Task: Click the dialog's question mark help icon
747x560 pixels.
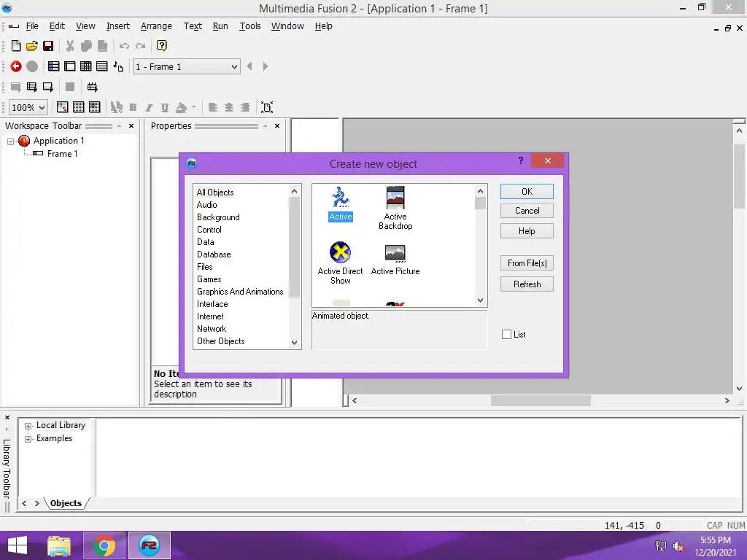Action: [521, 160]
